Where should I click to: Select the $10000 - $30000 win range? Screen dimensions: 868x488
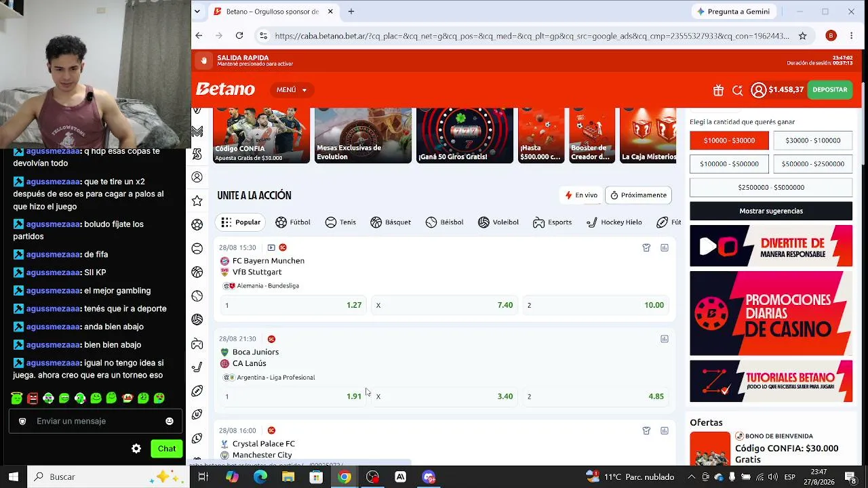pos(729,140)
